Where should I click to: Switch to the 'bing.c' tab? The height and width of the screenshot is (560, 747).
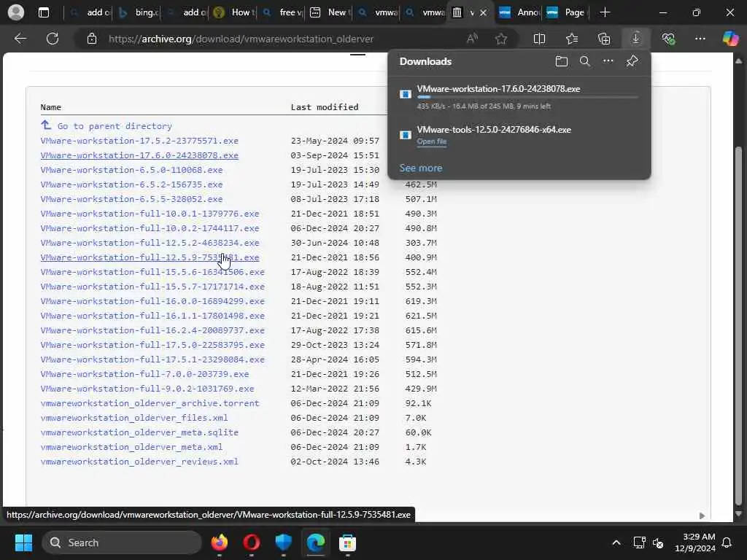(138, 12)
